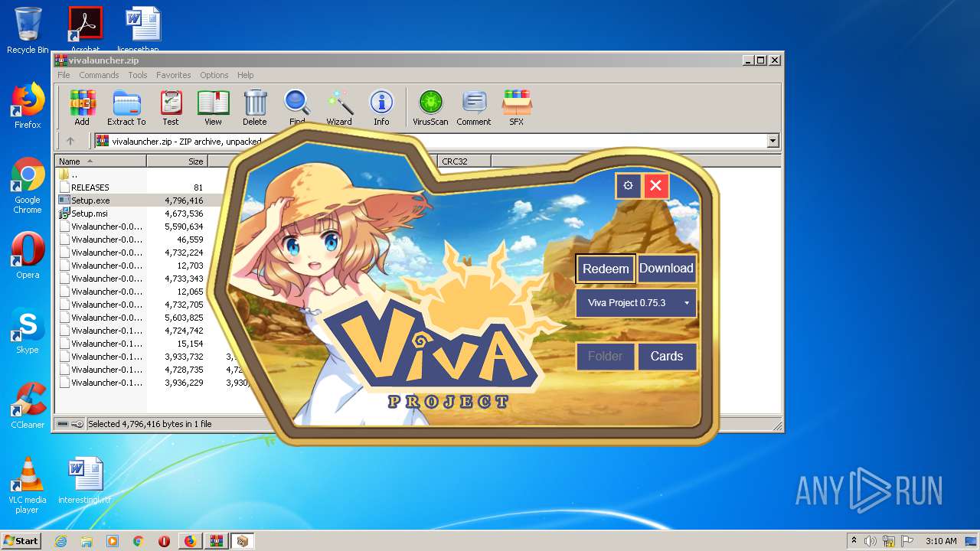Open the Favorites menu
This screenshot has height=551, width=980.
coord(174,75)
